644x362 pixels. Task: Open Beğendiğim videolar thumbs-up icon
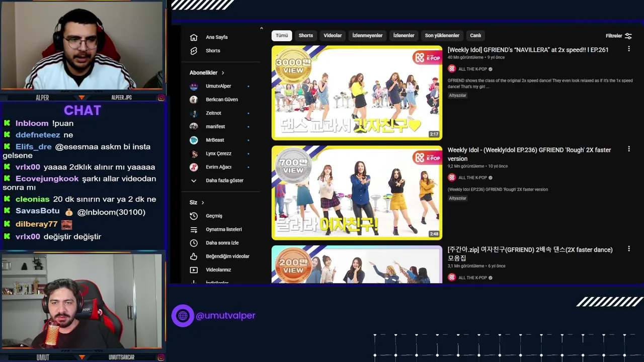(194, 256)
